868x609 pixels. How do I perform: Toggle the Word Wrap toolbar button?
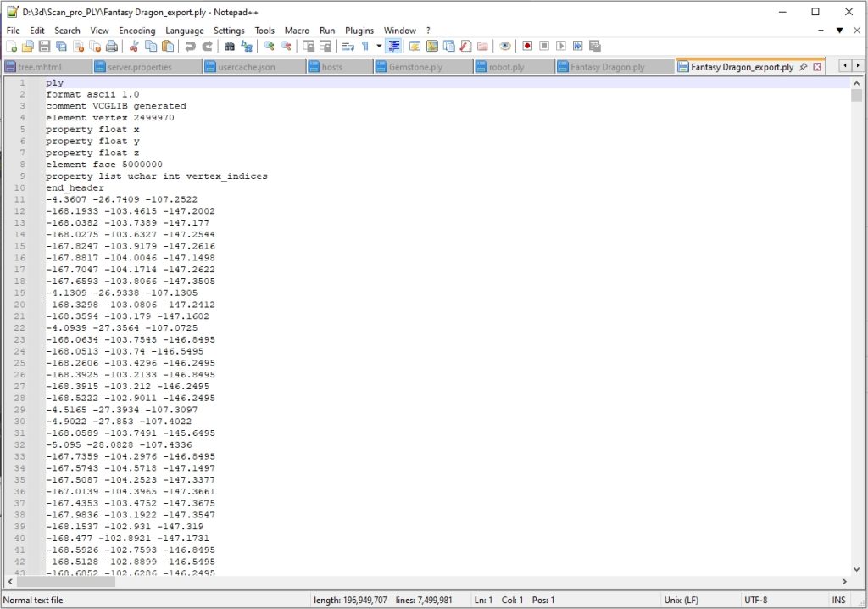tap(348, 46)
